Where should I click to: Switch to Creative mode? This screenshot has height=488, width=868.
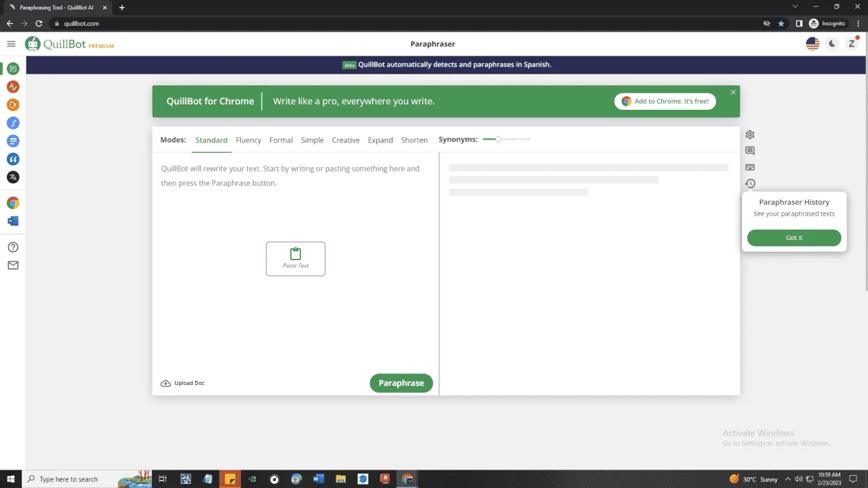point(346,140)
